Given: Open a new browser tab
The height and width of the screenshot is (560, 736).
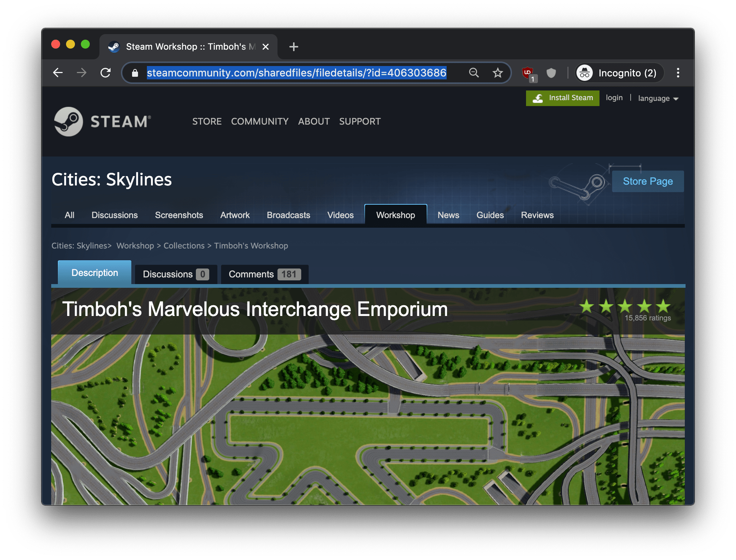Looking at the screenshot, I should 293,47.
